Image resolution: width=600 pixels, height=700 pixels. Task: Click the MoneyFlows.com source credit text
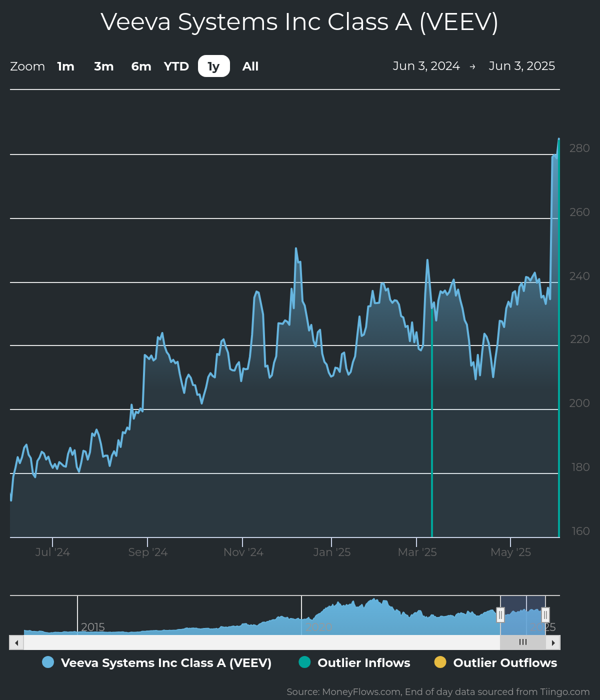coord(438,692)
